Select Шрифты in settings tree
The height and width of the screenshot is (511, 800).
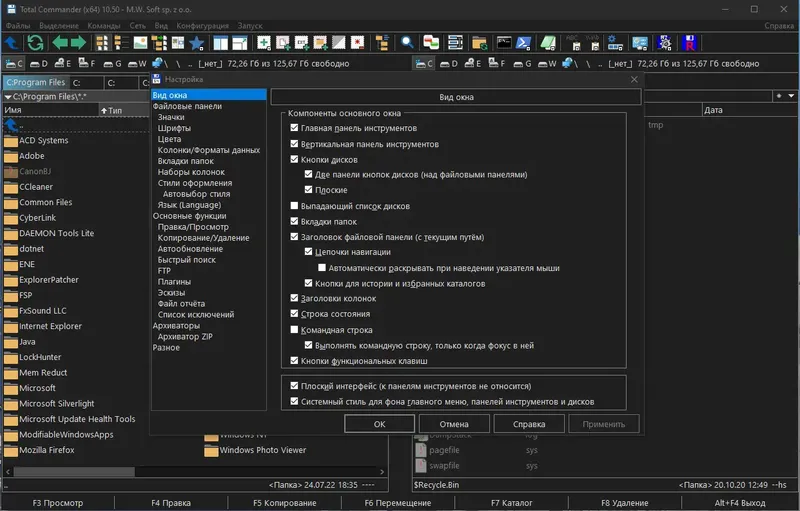coord(174,128)
